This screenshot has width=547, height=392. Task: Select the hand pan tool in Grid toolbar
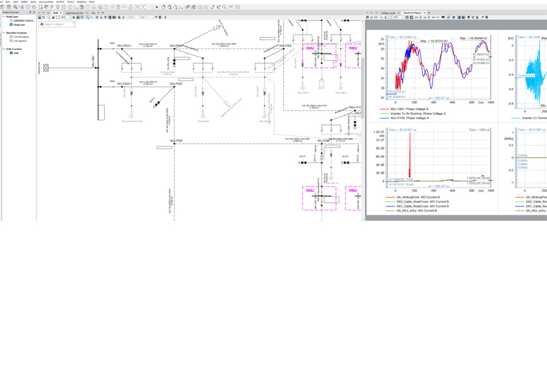(52, 18)
